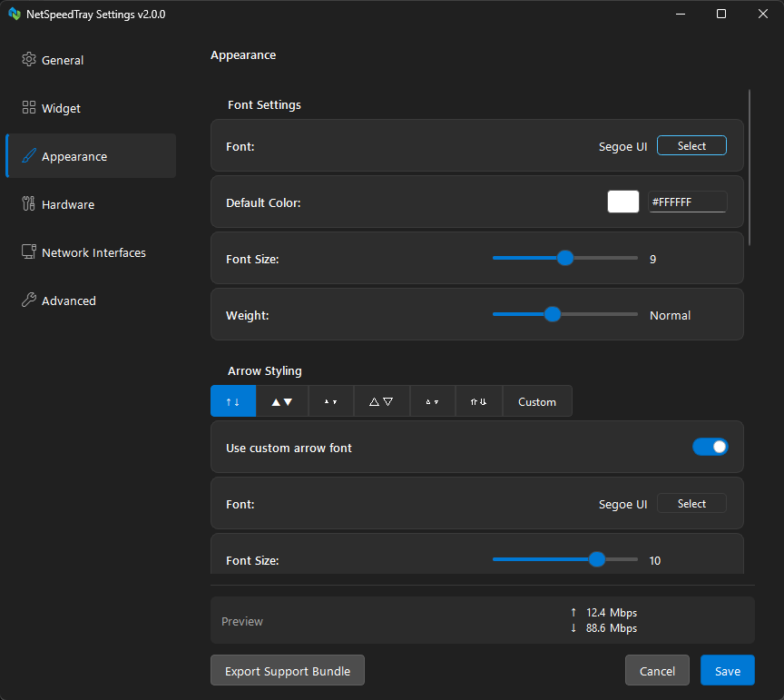Close the NetSpeedTray Settings window
The width and height of the screenshot is (784, 700).
(762, 14)
